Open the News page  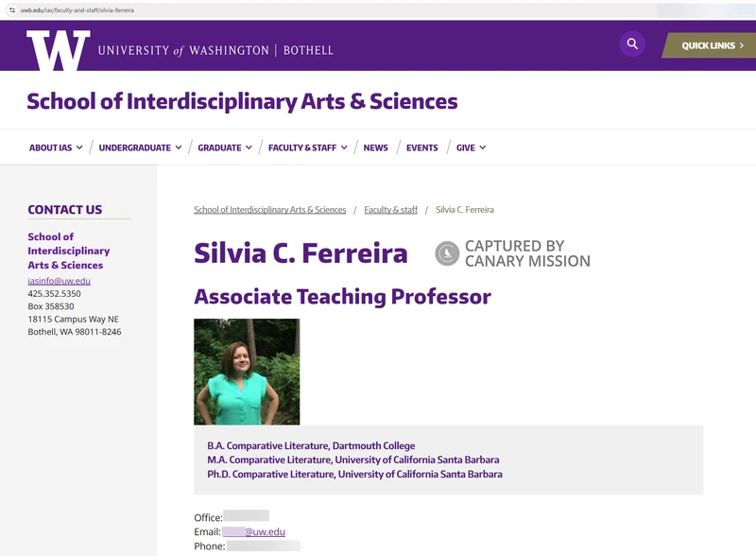(x=375, y=148)
